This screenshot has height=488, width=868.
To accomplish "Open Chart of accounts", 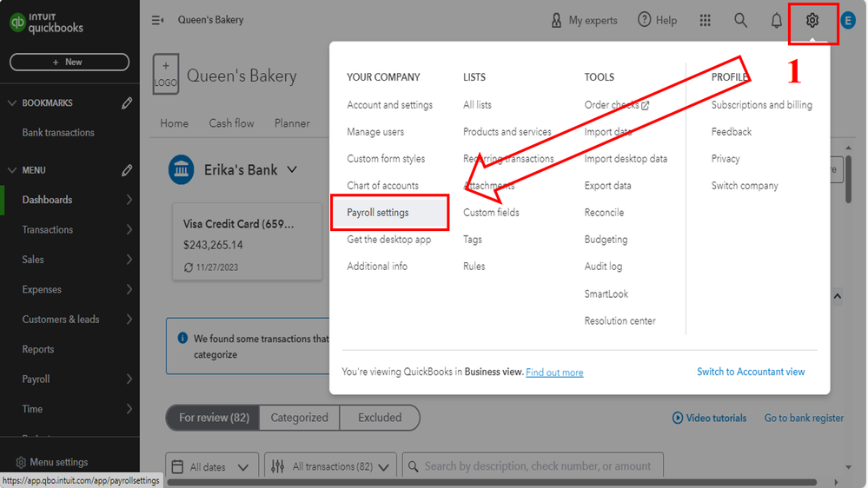I will (x=382, y=185).
